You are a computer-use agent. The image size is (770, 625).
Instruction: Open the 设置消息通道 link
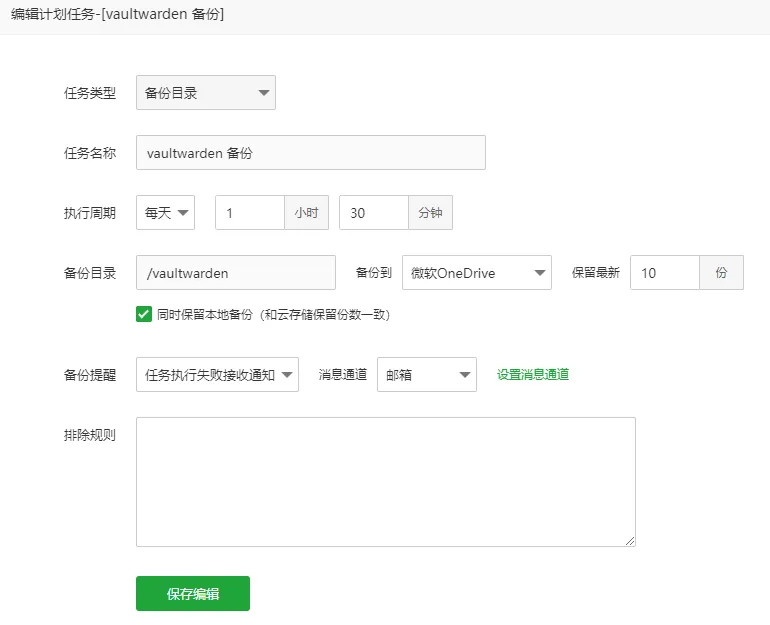(x=533, y=375)
